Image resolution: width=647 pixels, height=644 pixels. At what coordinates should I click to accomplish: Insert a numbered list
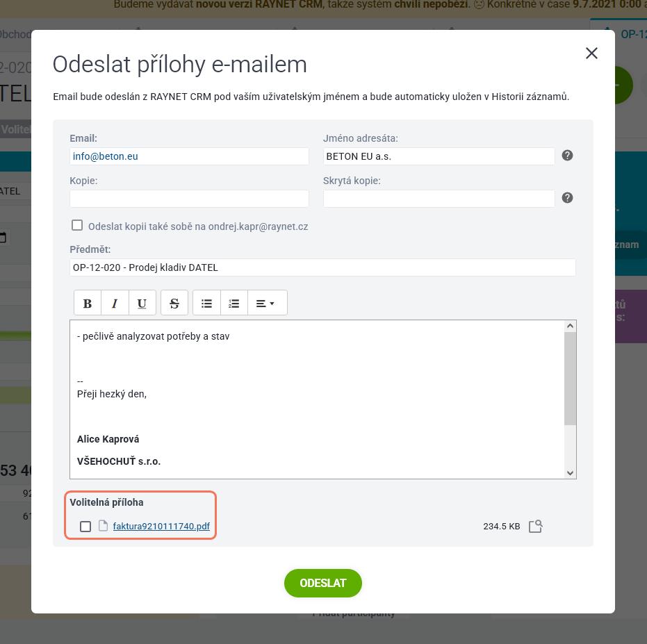coord(234,303)
